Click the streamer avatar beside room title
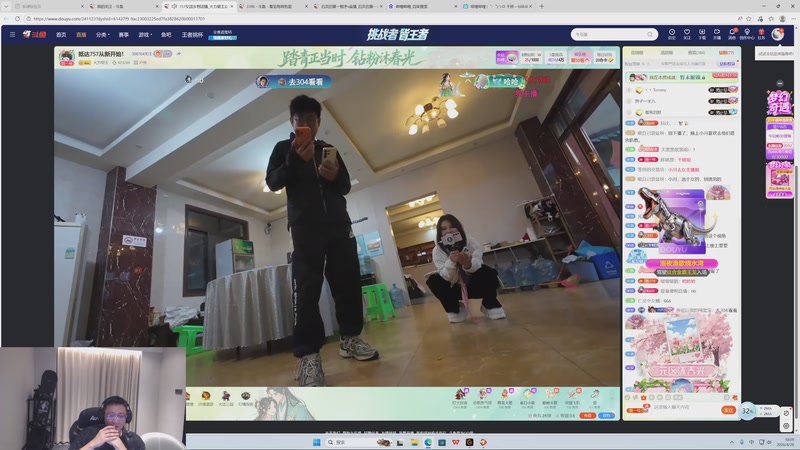800x450 pixels. (x=66, y=57)
